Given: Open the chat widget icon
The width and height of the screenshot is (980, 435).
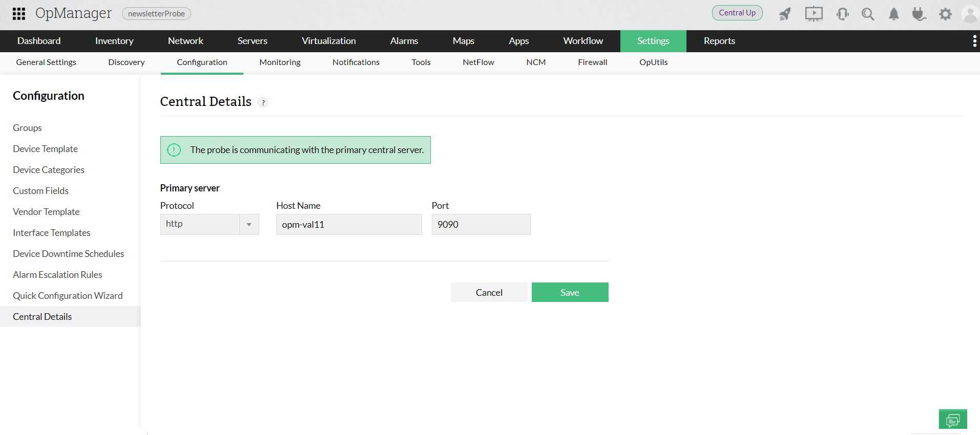Looking at the screenshot, I should 952,420.
